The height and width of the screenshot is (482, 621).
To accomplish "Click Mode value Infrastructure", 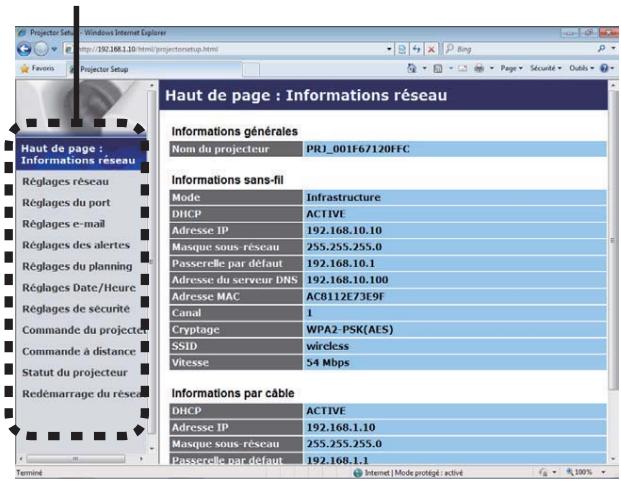I will point(343,198).
